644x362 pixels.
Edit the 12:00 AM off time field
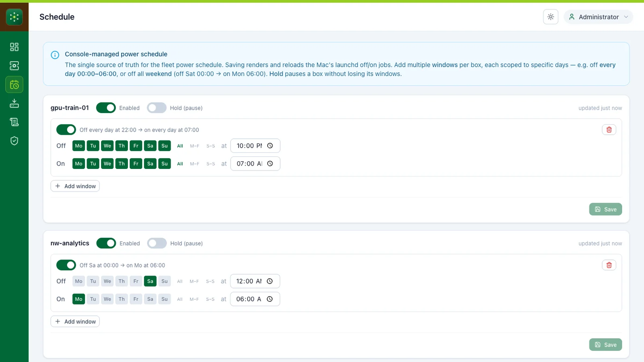coord(255,281)
